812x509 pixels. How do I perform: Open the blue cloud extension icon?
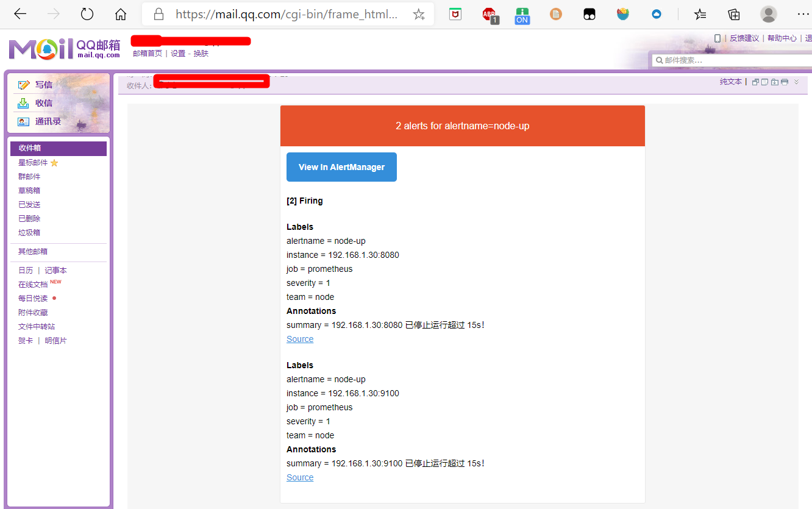656,14
